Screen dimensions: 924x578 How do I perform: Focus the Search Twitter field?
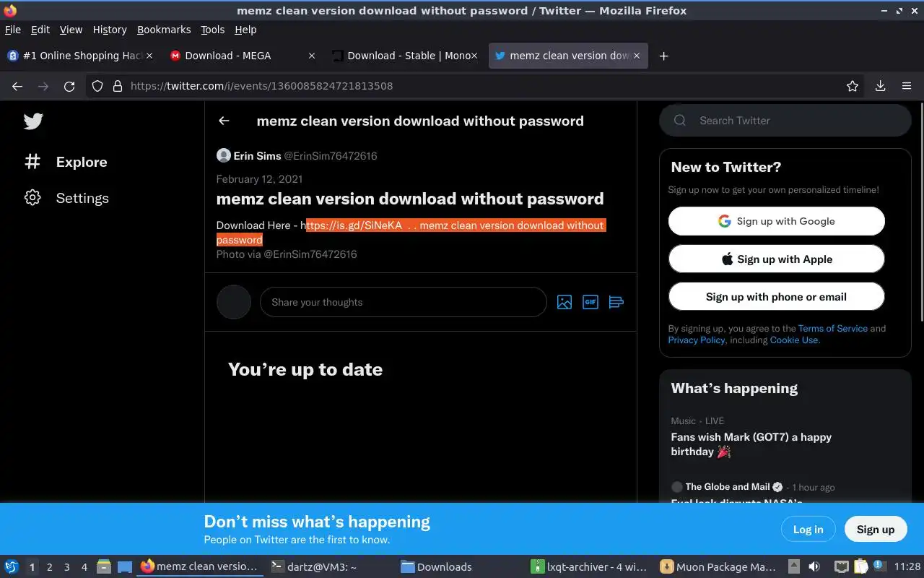coord(785,121)
